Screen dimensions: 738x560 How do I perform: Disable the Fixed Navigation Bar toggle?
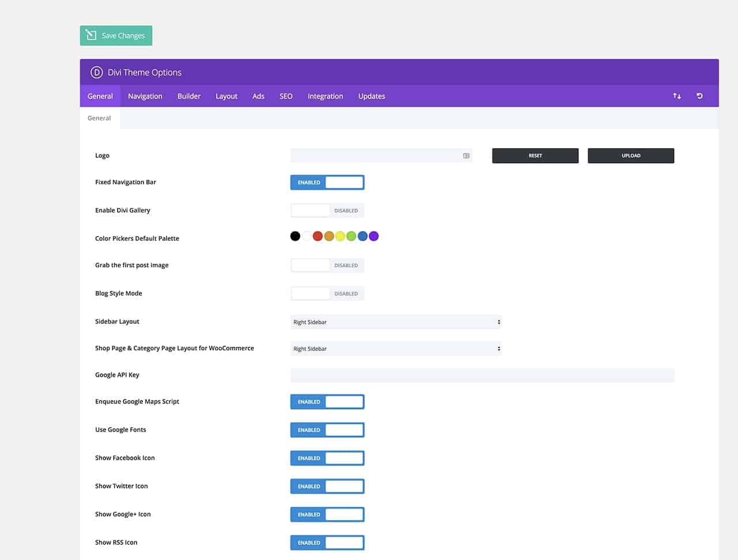tap(327, 183)
